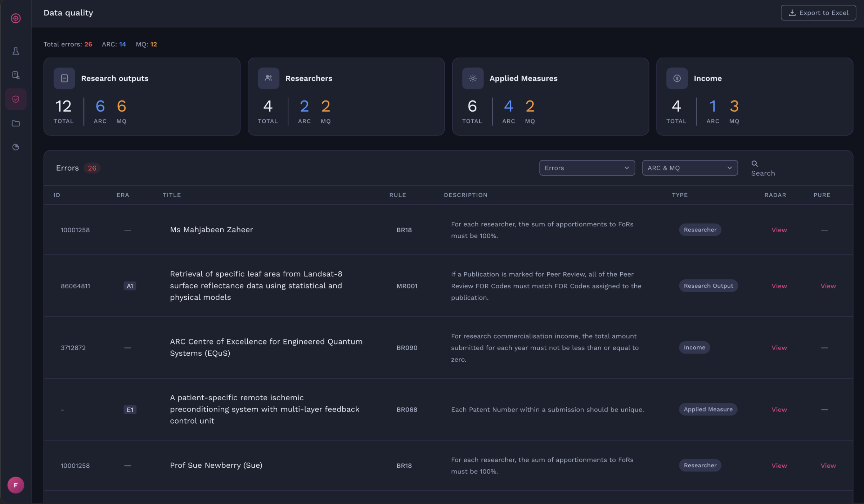Open RADAR View link for Ms Mahjabeen Zaheer
Screen dimensions: 864x504
(779, 230)
